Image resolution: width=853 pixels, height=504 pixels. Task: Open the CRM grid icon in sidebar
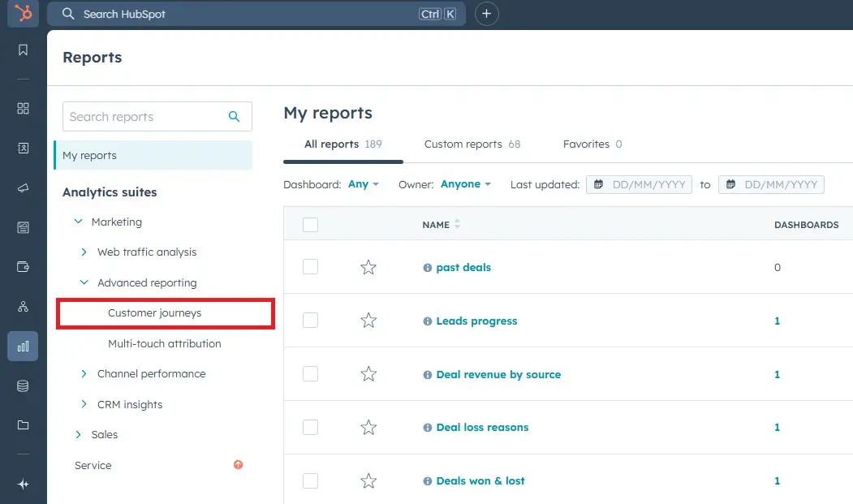pos(23,108)
